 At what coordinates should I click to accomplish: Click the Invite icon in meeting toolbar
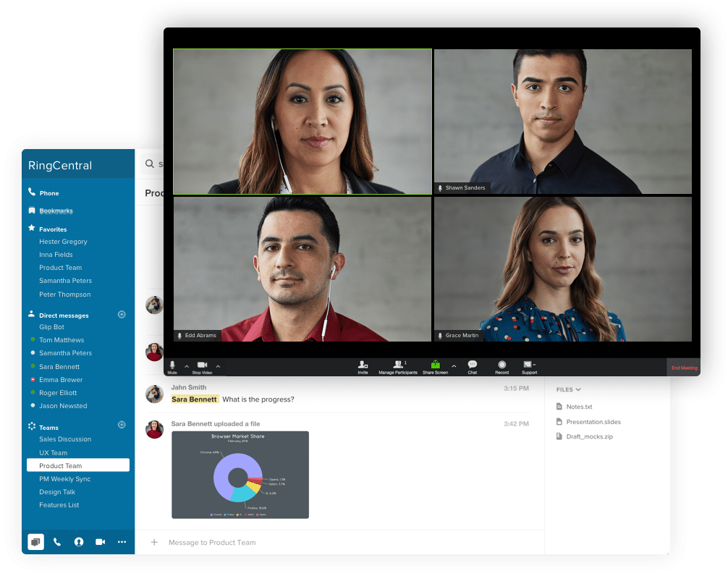click(x=363, y=366)
